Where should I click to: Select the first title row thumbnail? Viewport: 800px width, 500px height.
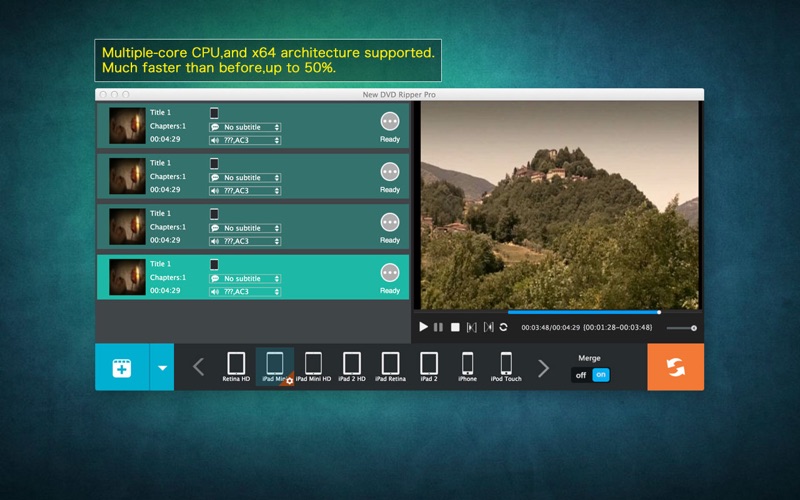(x=127, y=126)
